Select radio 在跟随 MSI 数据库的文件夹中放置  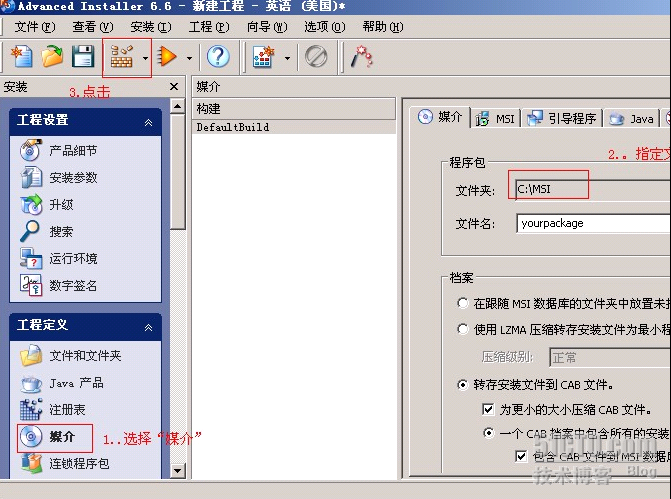point(462,303)
